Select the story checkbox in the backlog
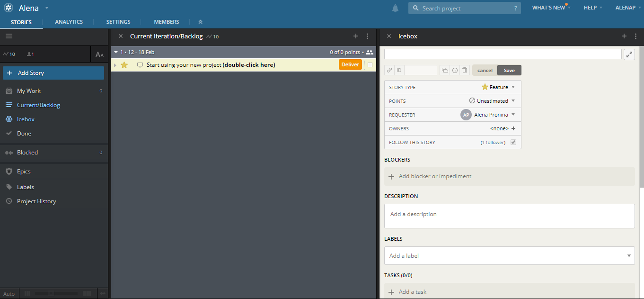644x299 pixels. tap(370, 65)
